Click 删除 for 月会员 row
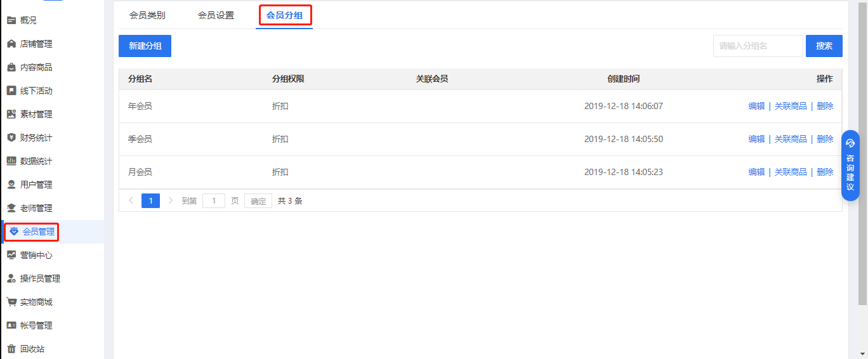Image resolution: width=868 pixels, height=359 pixels. point(825,173)
